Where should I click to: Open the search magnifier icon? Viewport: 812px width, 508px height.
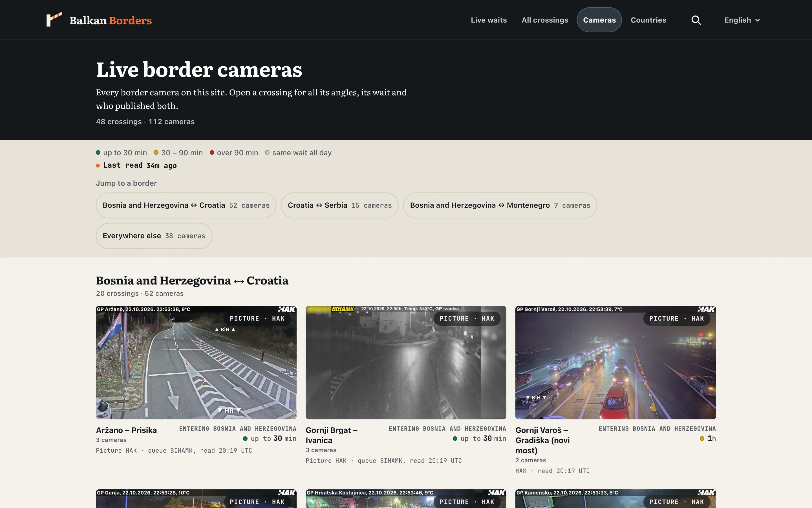(696, 20)
